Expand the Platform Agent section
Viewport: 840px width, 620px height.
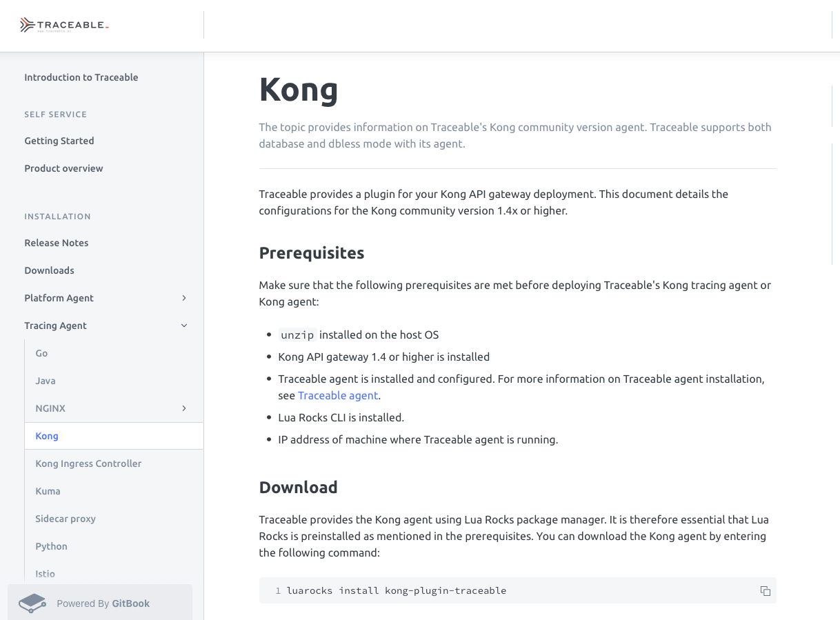184,298
